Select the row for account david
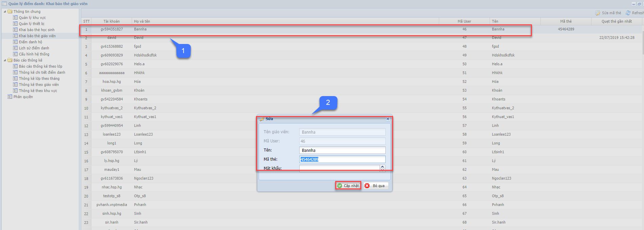Viewport: 644px width, 230px height. click(111, 38)
